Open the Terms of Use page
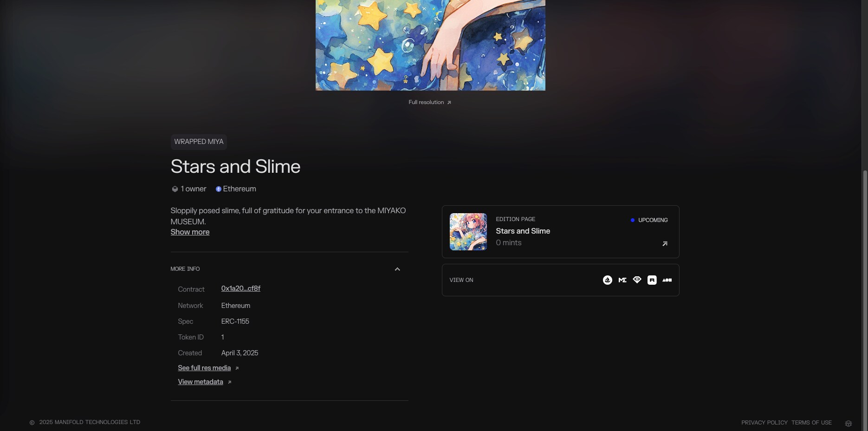 pos(811,423)
